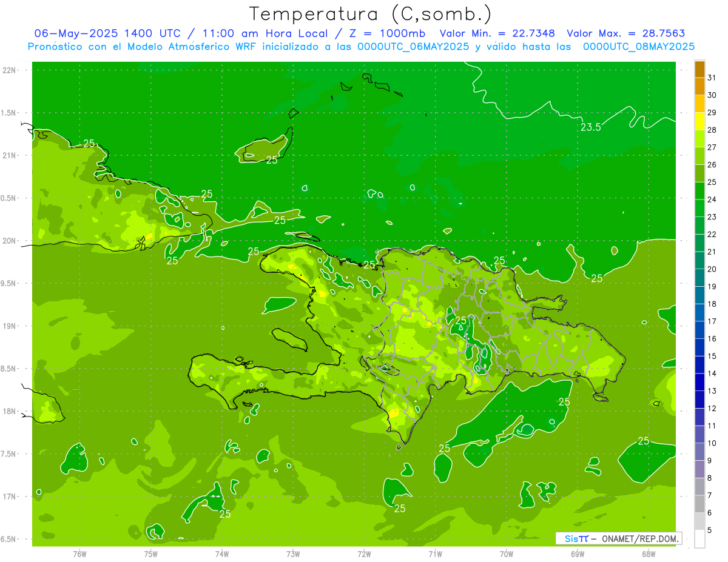This screenshot has height=562, width=728.
Task: Click the ONAMET/REP.DOM. credit label
Action: tap(639, 538)
